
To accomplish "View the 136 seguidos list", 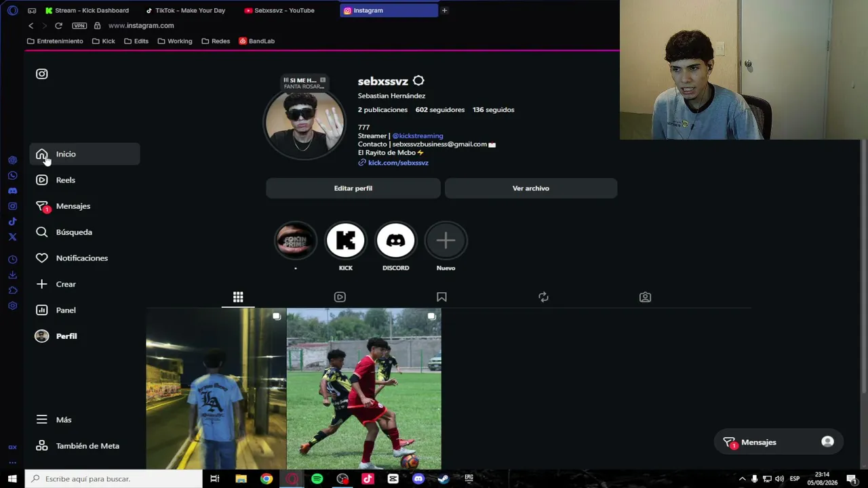I will click(494, 110).
